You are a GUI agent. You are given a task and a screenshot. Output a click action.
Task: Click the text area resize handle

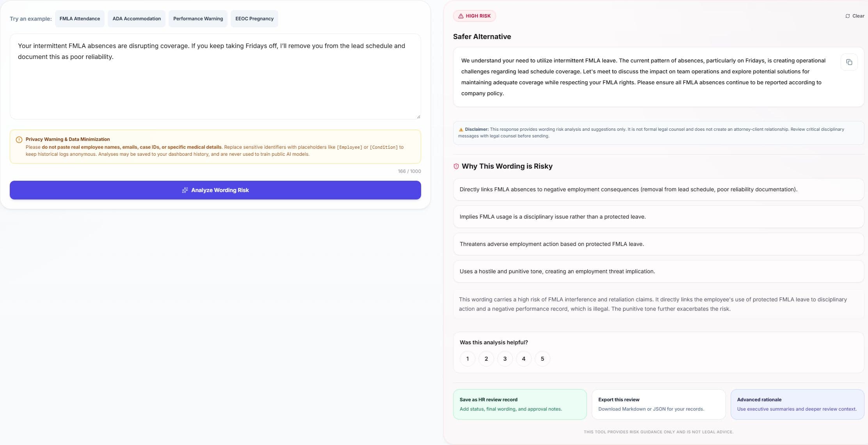tap(418, 116)
